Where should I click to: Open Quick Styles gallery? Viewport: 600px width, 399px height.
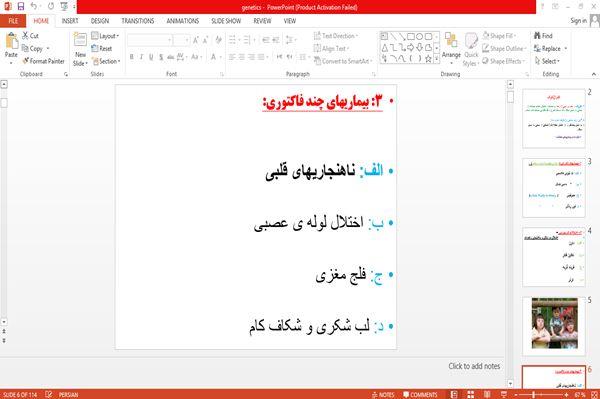click(x=471, y=50)
